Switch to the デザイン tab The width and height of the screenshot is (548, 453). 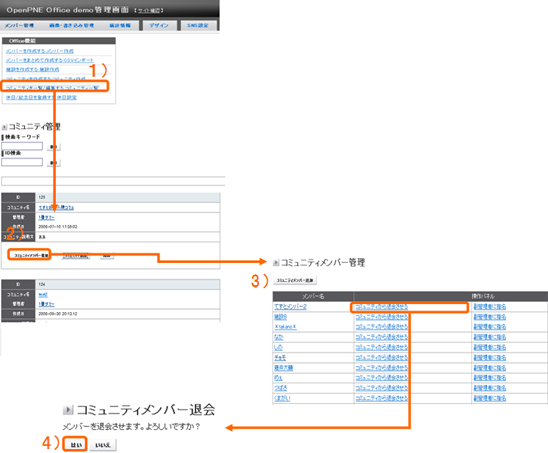(x=159, y=26)
